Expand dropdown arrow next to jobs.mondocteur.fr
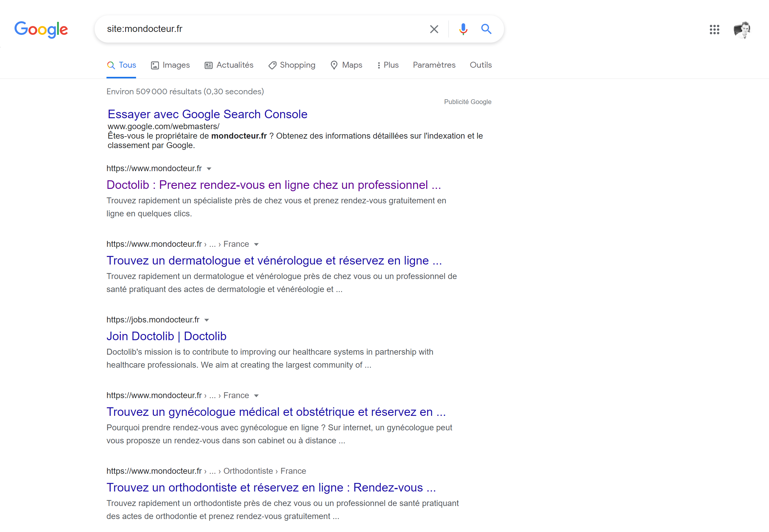Image resolution: width=769 pixels, height=532 pixels. click(207, 320)
